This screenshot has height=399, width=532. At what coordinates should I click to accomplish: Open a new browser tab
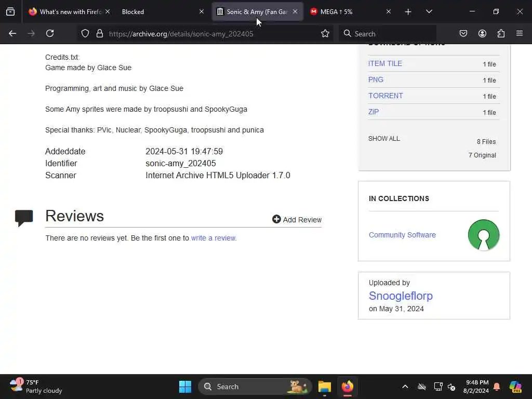(x=408, y=12)
